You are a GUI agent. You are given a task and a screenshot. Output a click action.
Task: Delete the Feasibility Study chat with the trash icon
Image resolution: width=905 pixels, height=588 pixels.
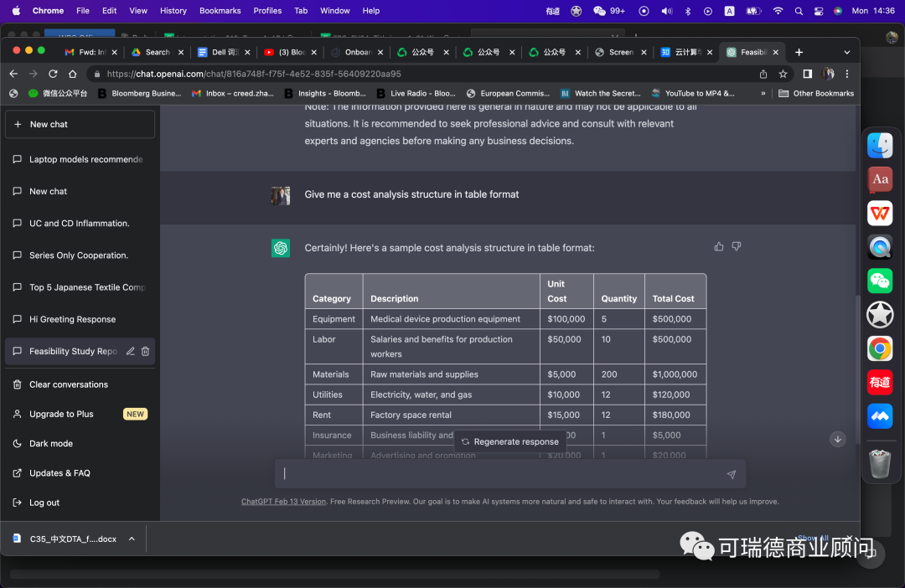point(146,351)
